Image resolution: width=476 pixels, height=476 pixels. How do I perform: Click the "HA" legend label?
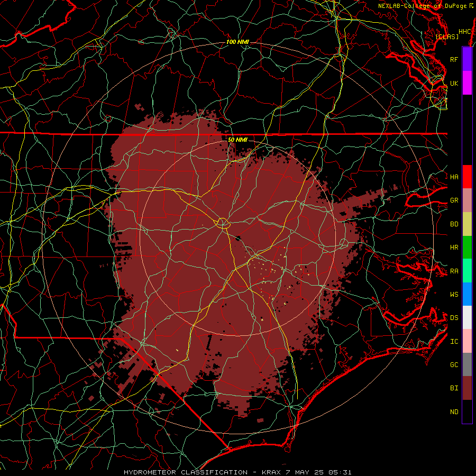click(454, 177)
